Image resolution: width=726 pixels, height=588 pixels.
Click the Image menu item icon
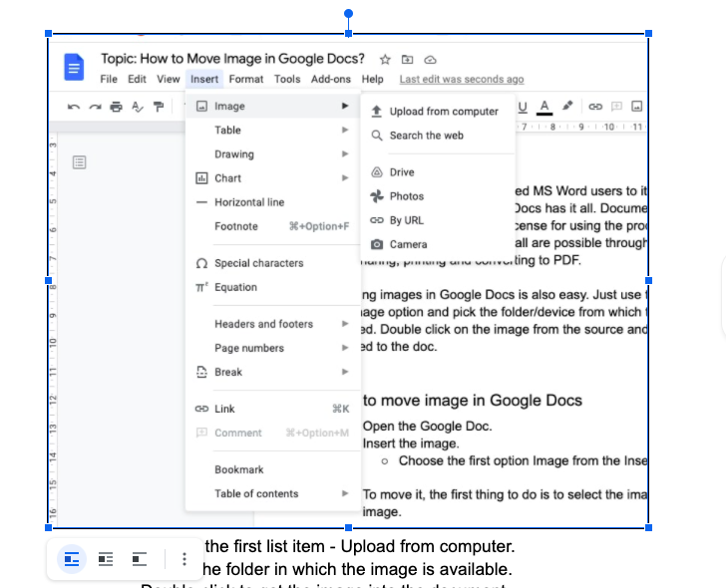(201, 107)
